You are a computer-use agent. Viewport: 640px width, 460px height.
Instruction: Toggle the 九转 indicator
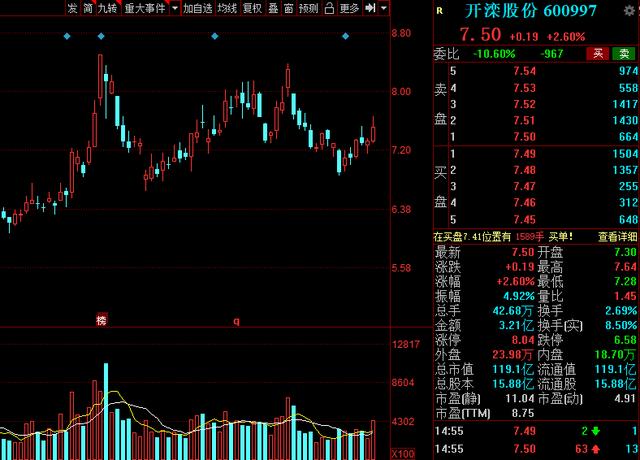point(108,8)
